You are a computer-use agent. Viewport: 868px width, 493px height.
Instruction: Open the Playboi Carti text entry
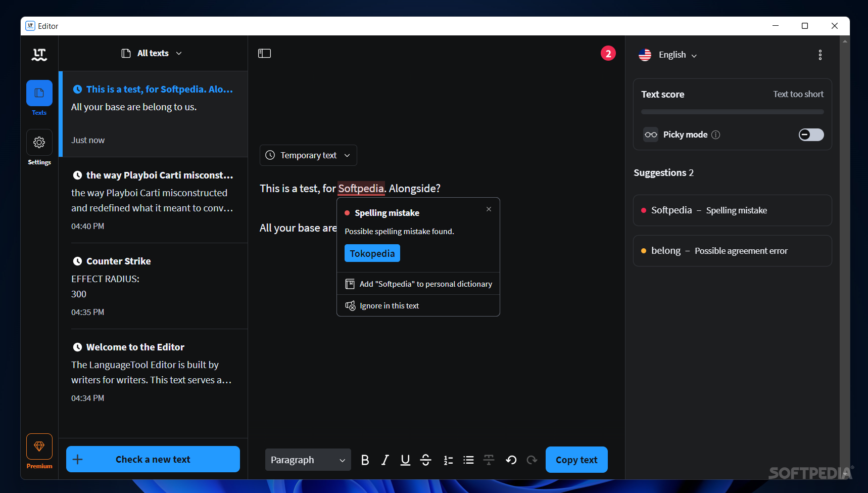point(154,200)
